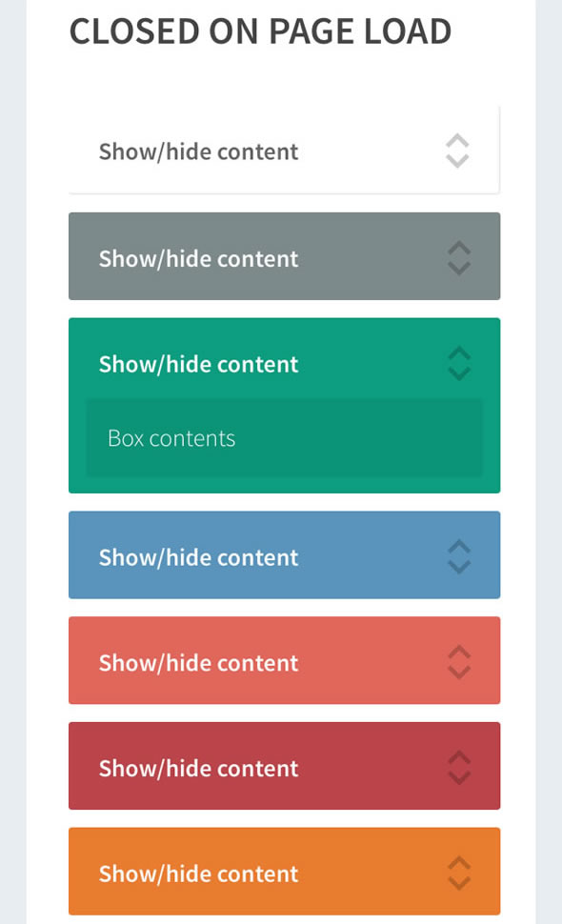
Task: Click the CLOSED ON PAGE LOAD heading
Action: (260, 31)
